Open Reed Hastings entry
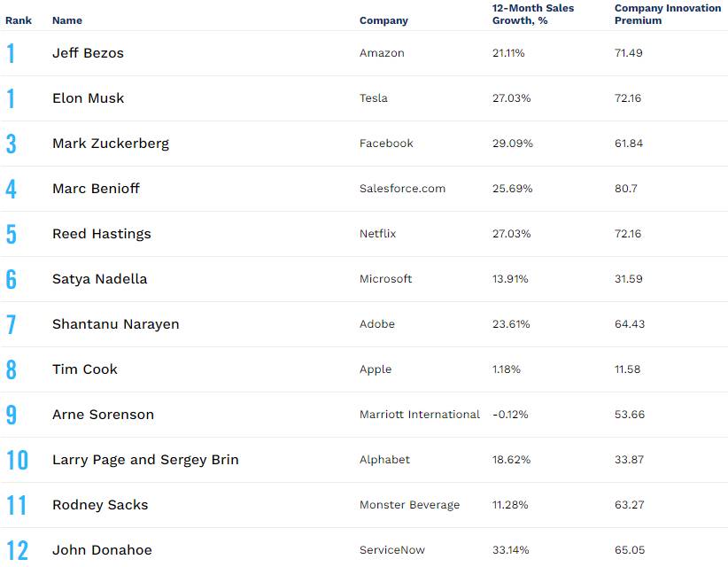 102,234
